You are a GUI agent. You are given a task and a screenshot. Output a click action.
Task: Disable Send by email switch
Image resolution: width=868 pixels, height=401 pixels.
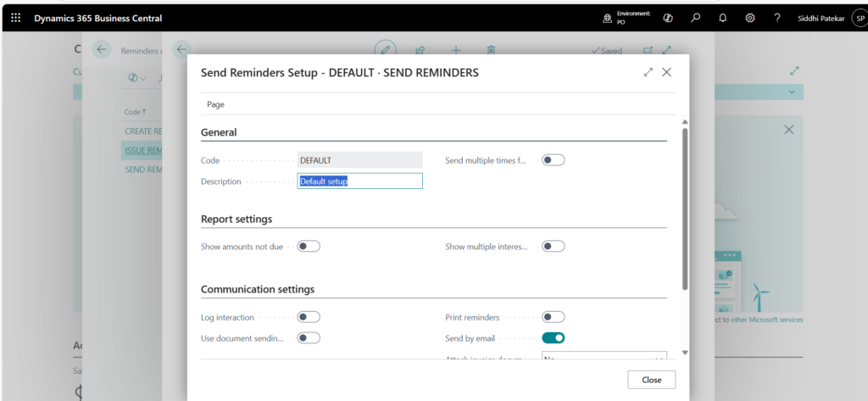click(553, 338)
